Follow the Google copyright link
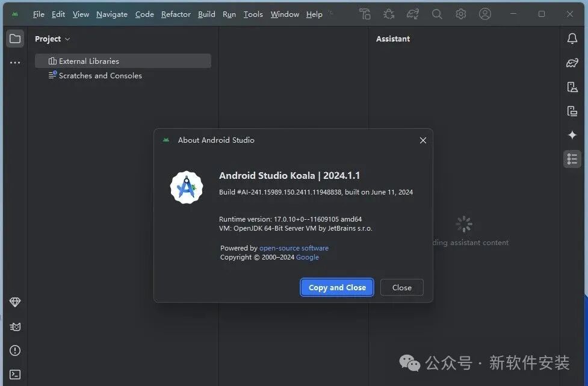Screen dimensions: 588x386 pyautogui.click(x=308, y=257)
